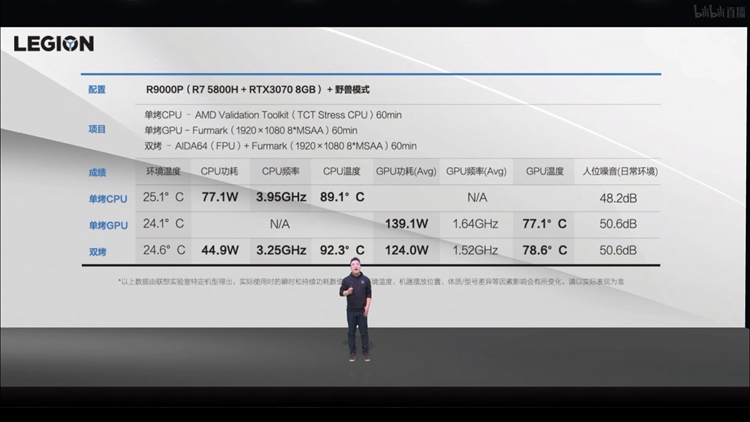Click the 'CPU温度' column header
Viewport: 750px width, 422px height.
pos(342,171)
